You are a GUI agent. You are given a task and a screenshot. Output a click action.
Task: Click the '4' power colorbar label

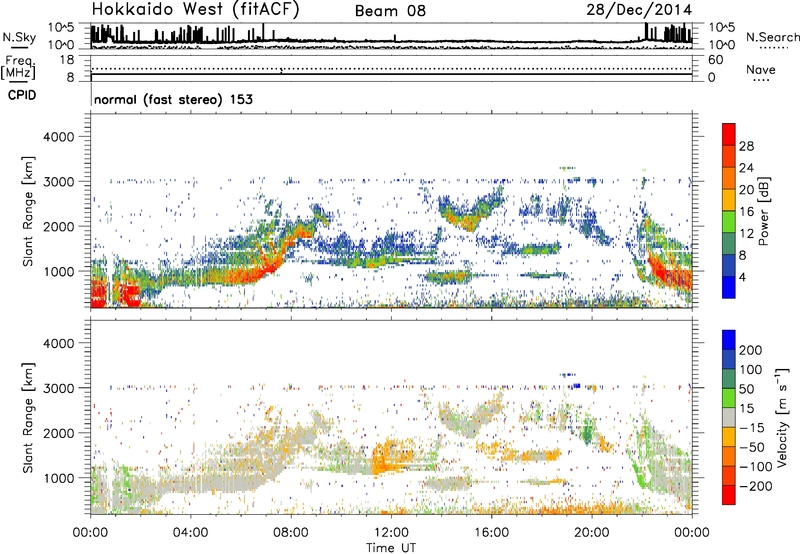coord(743,277)
